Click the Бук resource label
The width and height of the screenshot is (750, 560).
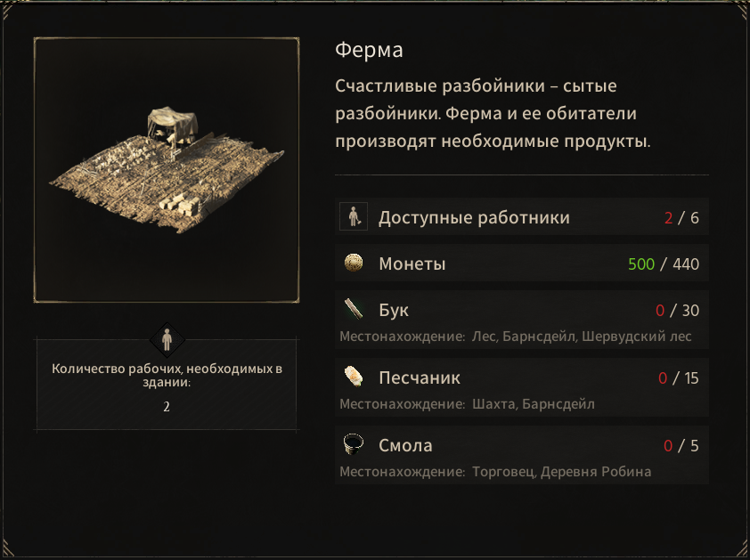coord(394,310)
